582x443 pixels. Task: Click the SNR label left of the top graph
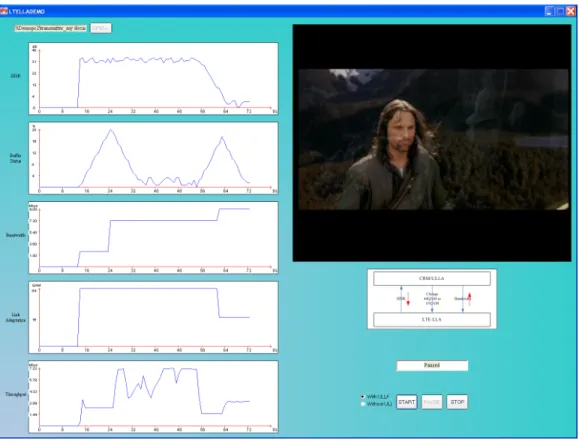(x=16, y=76)
